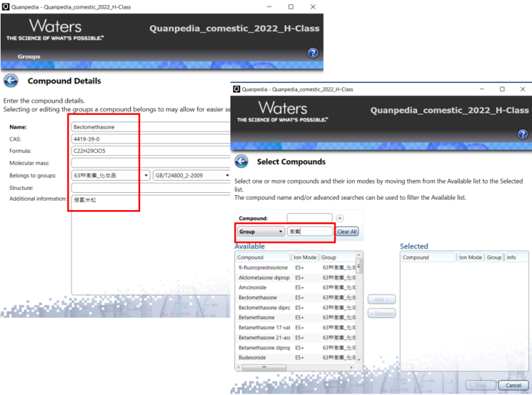Click the help icon in Compound Details window
Image resolution: width=532 pixels, height=395 pixels.
(x=313, y=53)
